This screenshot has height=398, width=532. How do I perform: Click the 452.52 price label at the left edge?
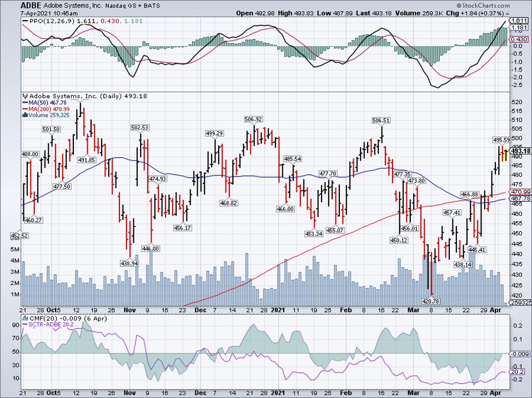tap(19, 235)
